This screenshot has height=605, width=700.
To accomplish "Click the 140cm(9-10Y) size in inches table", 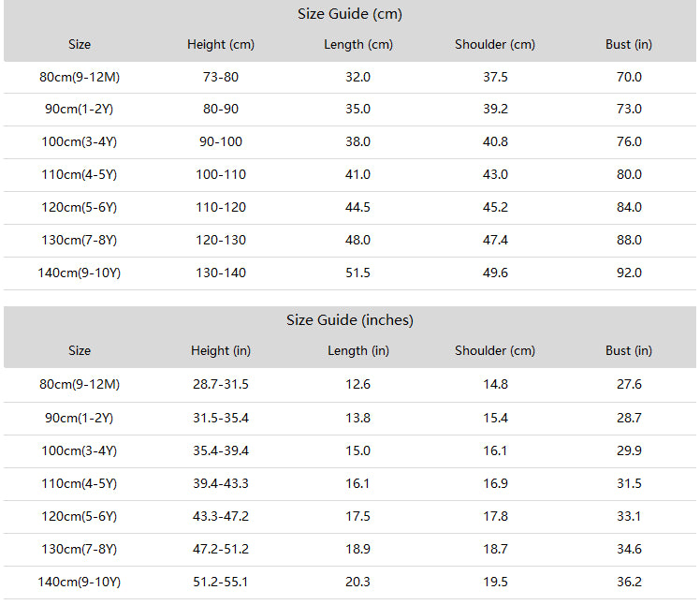I will tap(80, 582).
